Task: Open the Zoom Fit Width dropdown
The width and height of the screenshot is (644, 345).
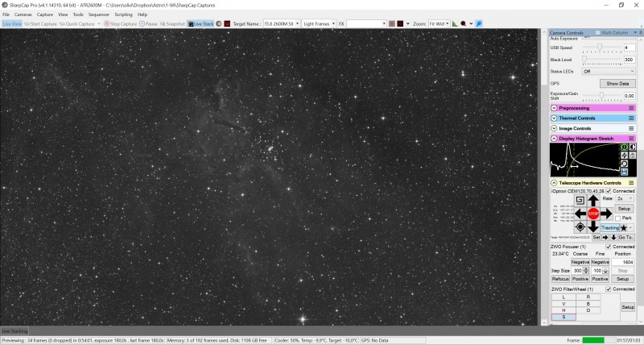Action: (x=448, y=24)
